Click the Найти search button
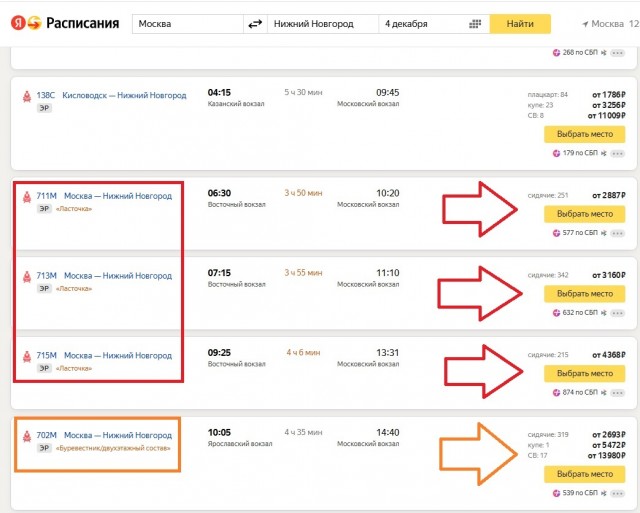640x513 pixels. [x=520, y=24]
